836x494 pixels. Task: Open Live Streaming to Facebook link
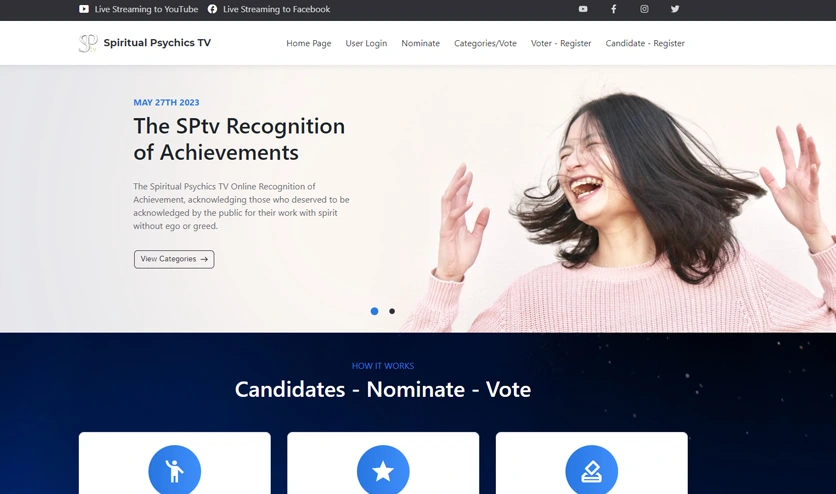269,9
